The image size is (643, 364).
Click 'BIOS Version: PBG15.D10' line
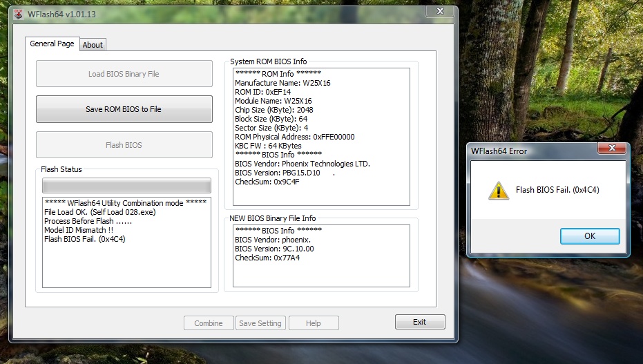[278, 173]
